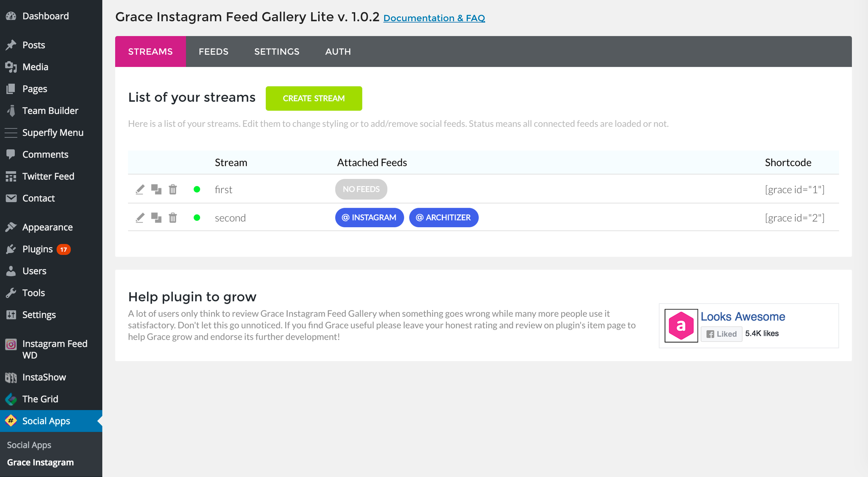868x477 pixels.
Task: Click the @ INSTAGRAM feed tag on 'second'
Action: (369, 218)
